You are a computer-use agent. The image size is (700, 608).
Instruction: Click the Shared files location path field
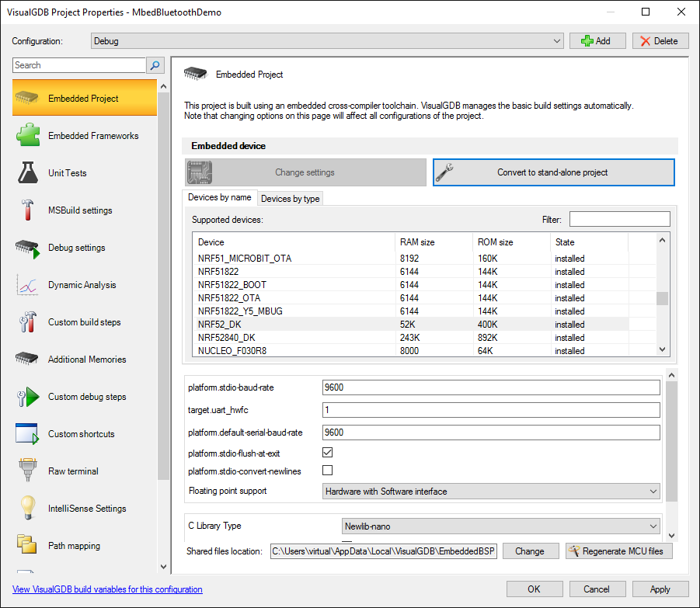384,551
